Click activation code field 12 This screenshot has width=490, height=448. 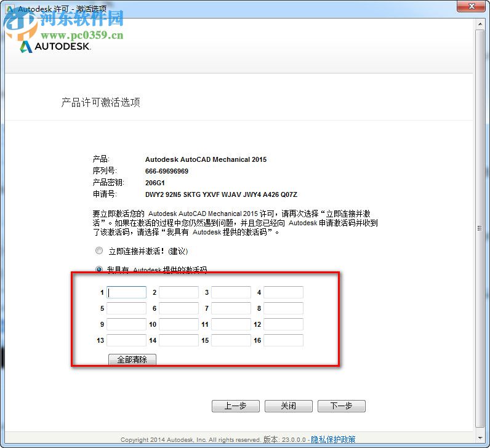coord(283,324)
